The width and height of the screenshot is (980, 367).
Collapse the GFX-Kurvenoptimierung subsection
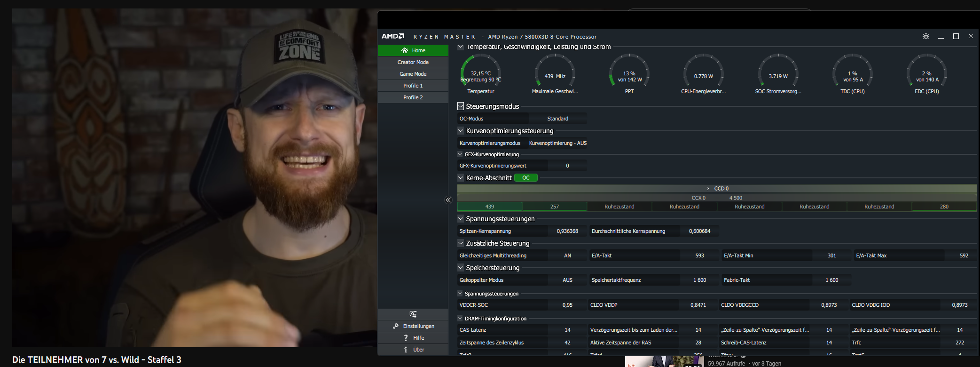(460, 154)
